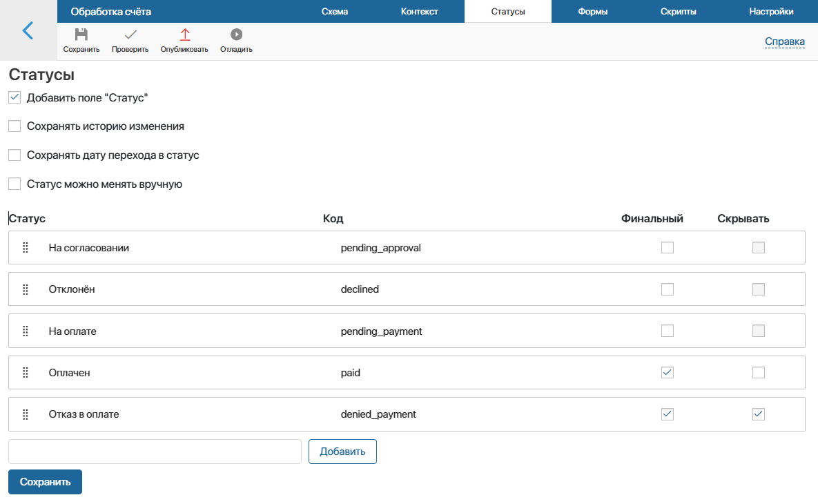
Task: Uncheck Добавить поле "Статус" checkbox
Action: [x=14, y=97]
